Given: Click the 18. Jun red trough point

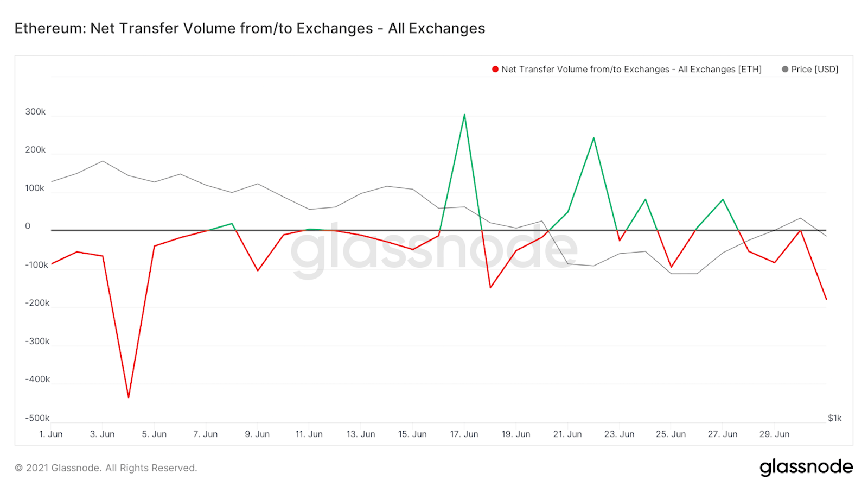Looking at the screenshot, I should coord(490,287).
